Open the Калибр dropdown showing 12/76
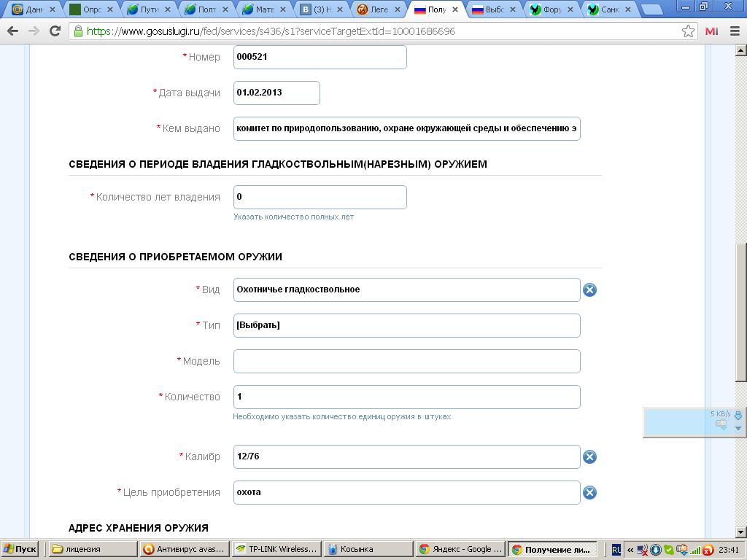The image size is (747, 560). tap(406, 456)
